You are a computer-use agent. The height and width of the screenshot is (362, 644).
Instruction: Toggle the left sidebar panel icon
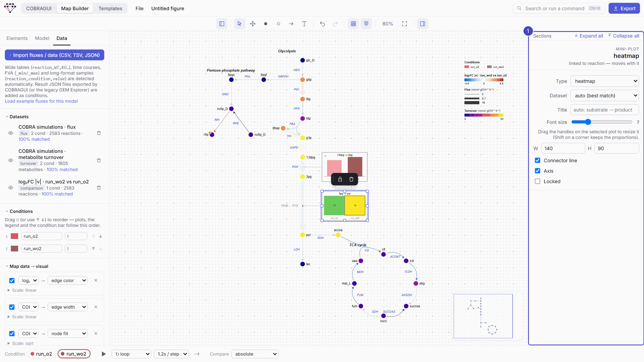(x=222, y=24)
